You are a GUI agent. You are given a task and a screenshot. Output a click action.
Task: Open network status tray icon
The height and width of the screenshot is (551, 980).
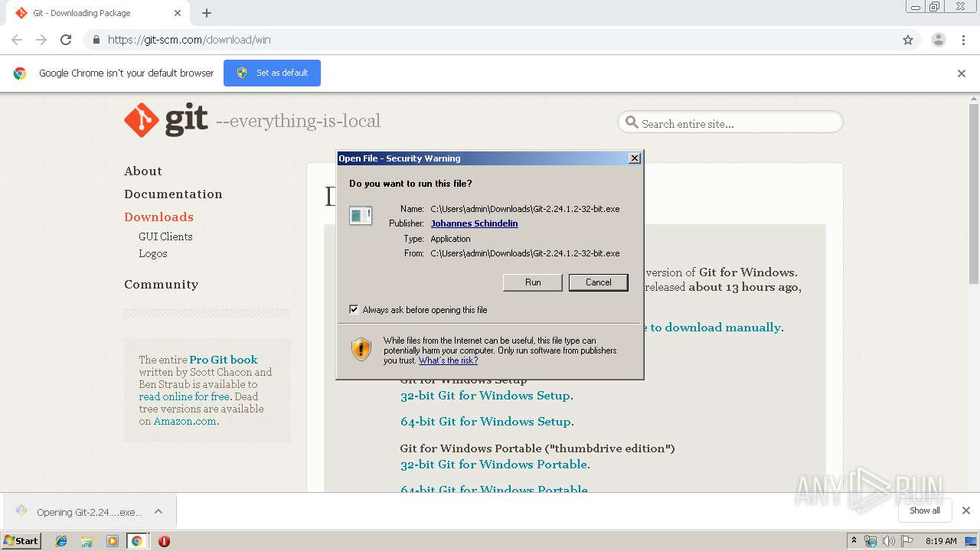(x=871, y=541)
